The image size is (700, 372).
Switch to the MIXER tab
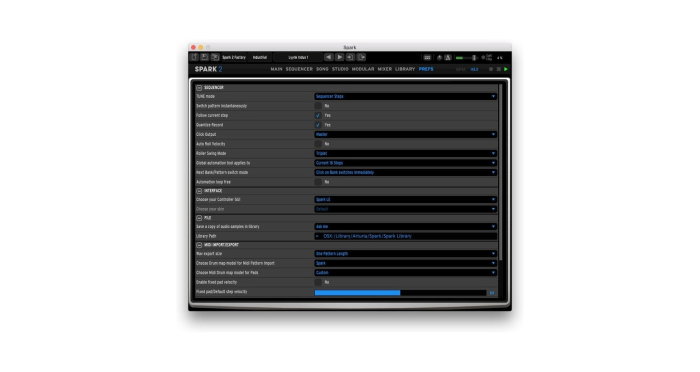(x=385, y=69)
